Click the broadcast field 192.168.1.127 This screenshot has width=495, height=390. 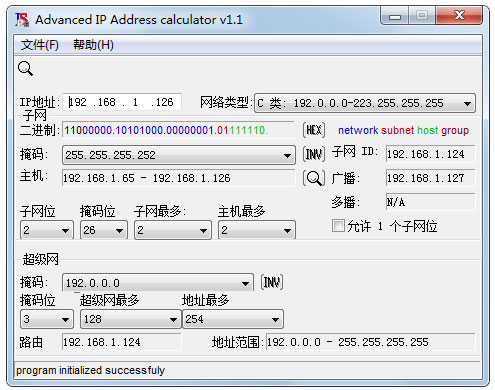(430, 178)
